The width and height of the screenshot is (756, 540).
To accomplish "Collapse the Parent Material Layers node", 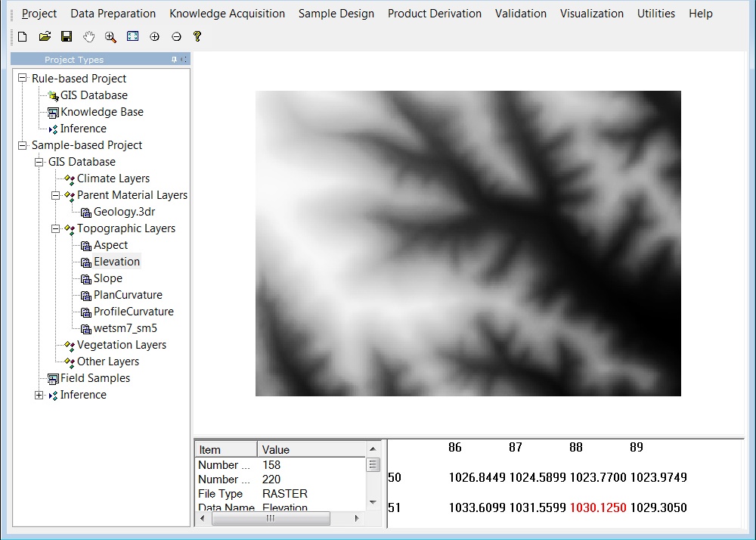I will [x=55, y=195].
